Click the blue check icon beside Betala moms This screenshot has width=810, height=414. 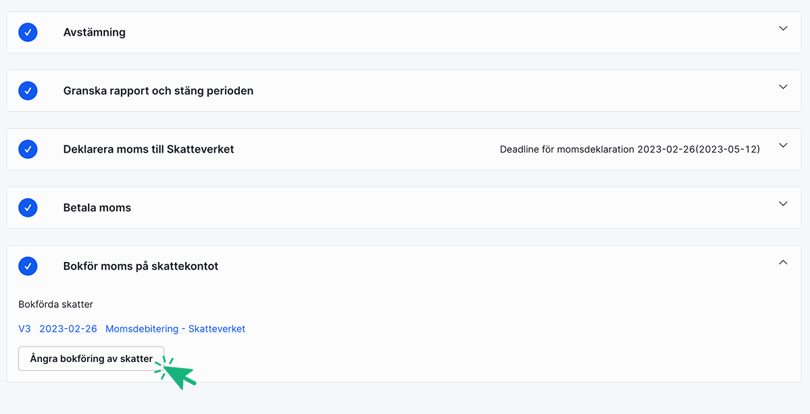28,207
